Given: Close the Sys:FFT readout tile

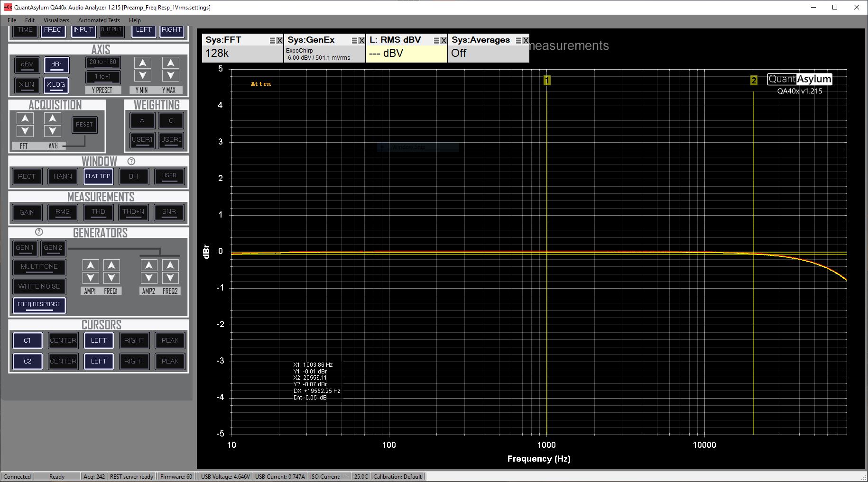Looking at the screenshot, I should tap(279, 41).
